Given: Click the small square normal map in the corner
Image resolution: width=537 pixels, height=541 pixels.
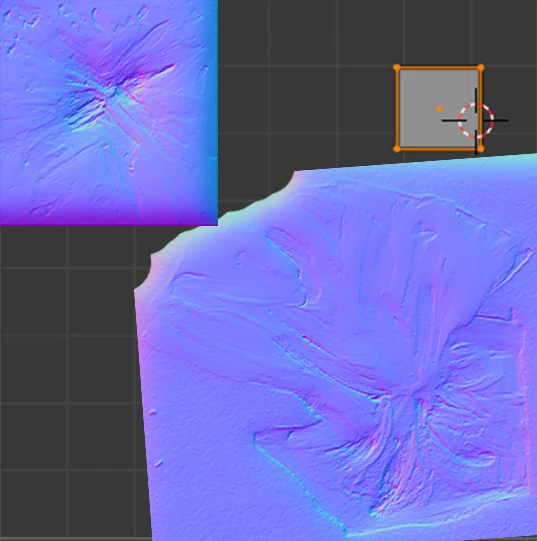Looking at the screenshot, I should (x=109, y=112).
